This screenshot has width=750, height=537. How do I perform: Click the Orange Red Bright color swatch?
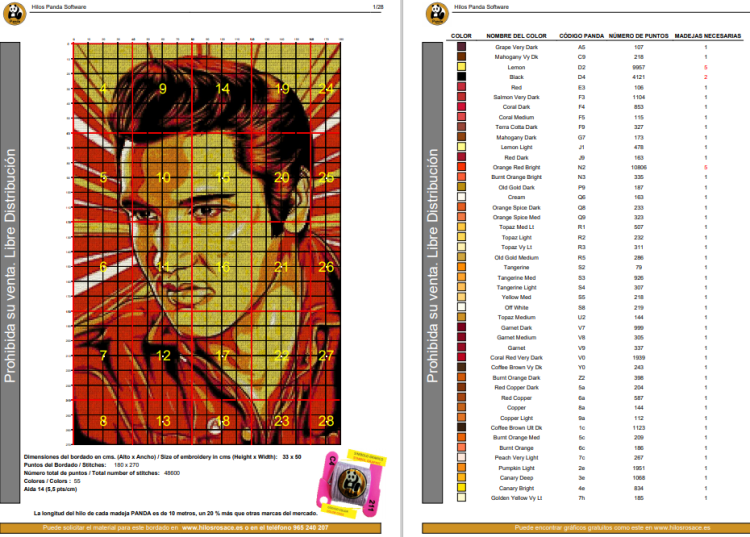point(461,167)
